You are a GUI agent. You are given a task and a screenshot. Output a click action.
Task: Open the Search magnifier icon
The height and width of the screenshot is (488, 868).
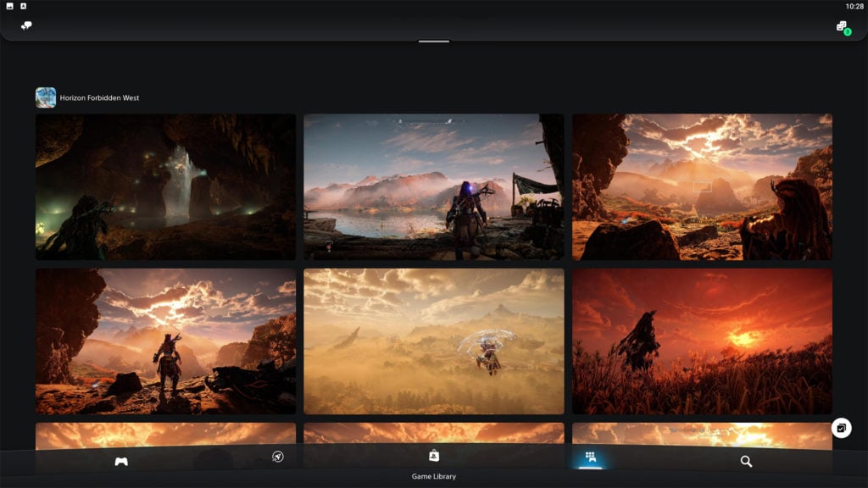(x=746, y=461)
